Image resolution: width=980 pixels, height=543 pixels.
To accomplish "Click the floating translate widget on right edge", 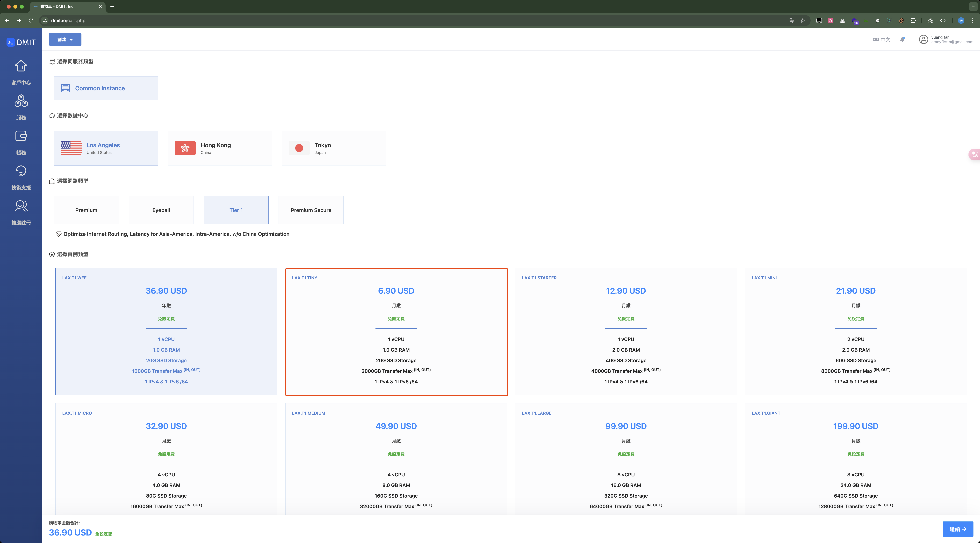I will pos(975,154).
